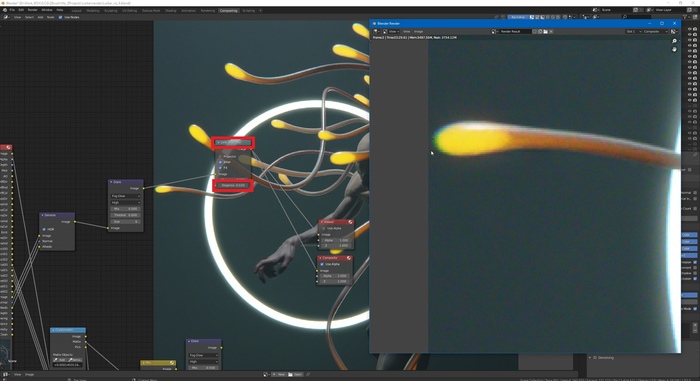
Task: Open the Edit menu
Action: click(21, 10)
